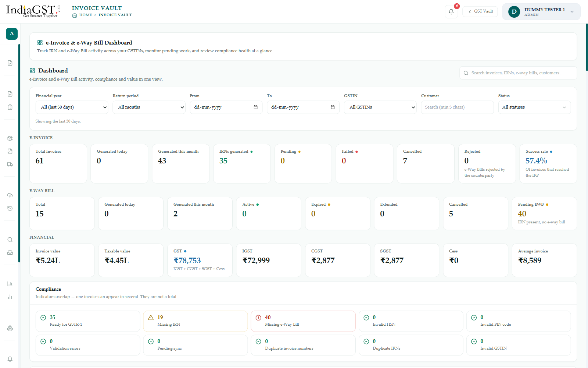Click the bell icon at the sidebar bottom
This screenshot has height=368, width=588.
click(10, 359)
